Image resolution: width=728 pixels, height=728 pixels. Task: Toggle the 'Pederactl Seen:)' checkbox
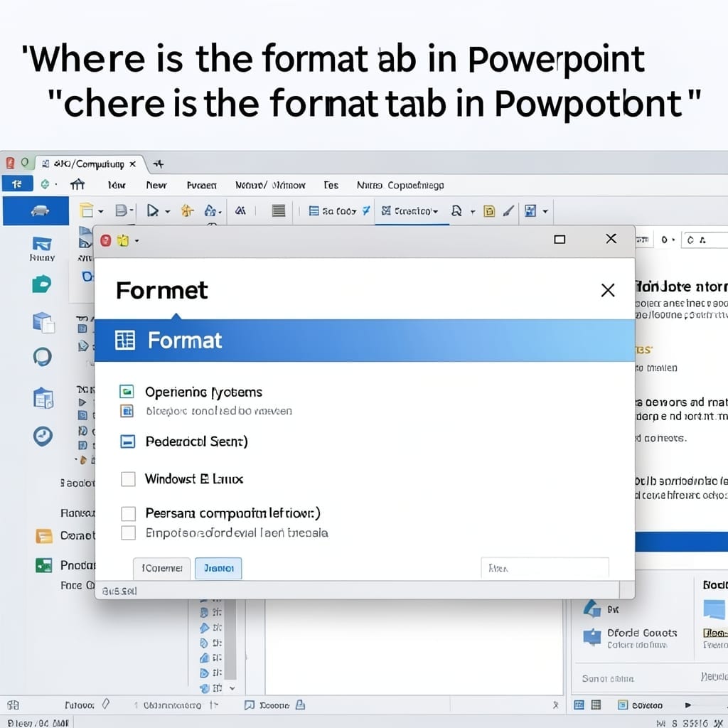point(128,441)
